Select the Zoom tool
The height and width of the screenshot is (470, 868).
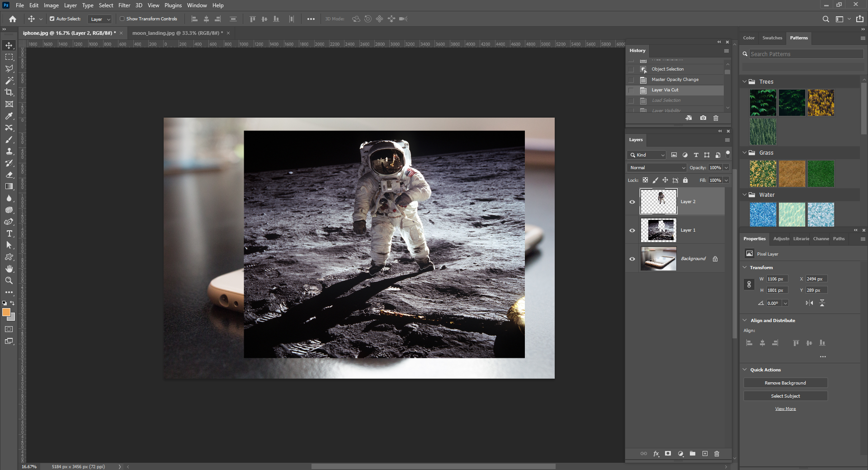point(9,280)
